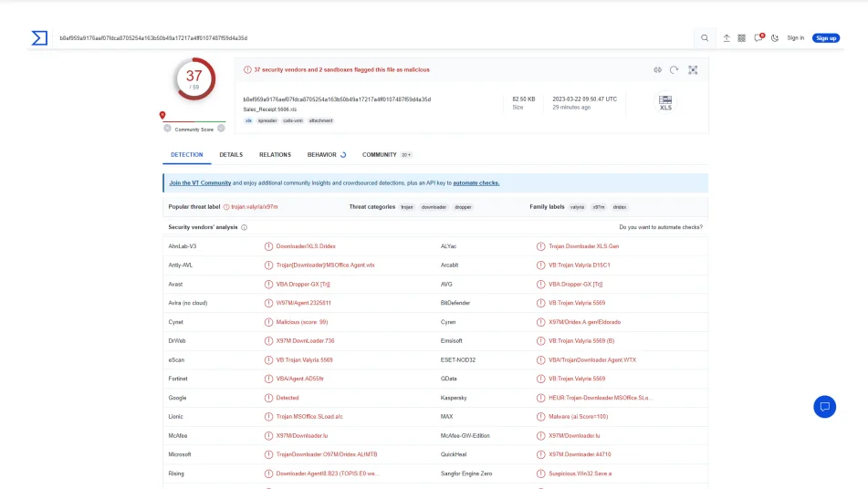Click Do you want to automate checks?

pyautogui.click(x=661, y=227)
